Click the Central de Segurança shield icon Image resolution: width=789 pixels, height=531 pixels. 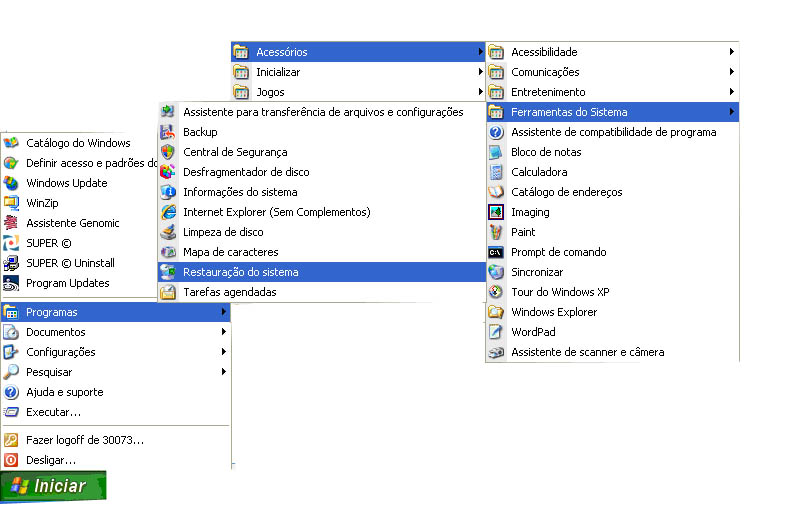(168, 152)
